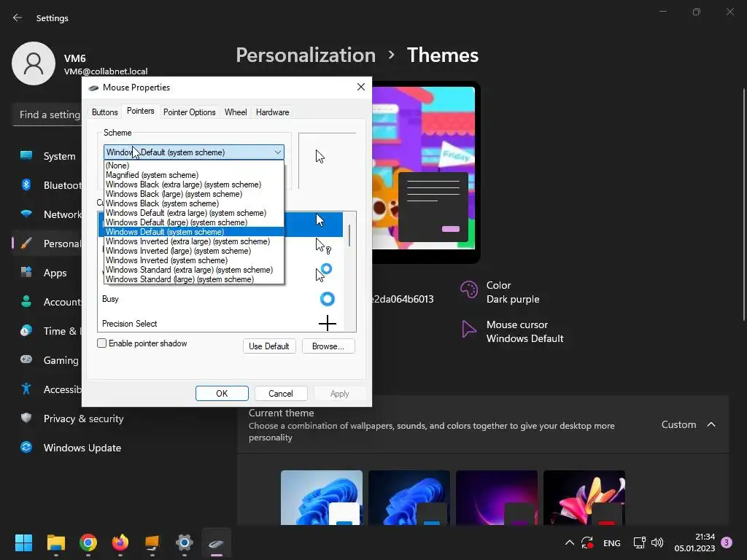Confirm with the OK button

(222, 394)
